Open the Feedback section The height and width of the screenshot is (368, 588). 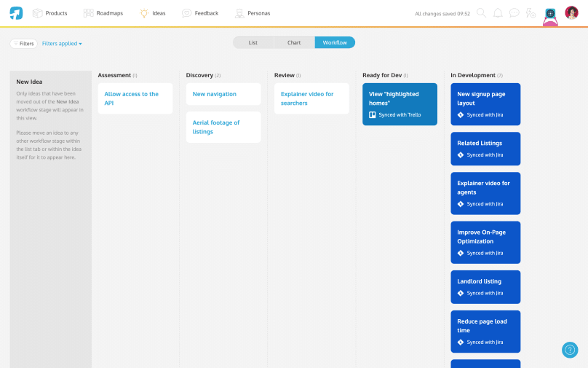click(200, 13)
